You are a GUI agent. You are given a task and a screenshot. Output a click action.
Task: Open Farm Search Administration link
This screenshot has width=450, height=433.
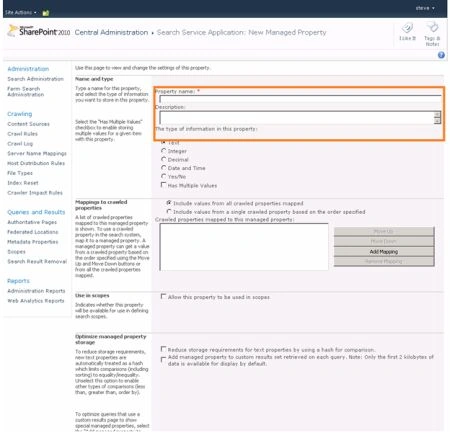(26, 92)
